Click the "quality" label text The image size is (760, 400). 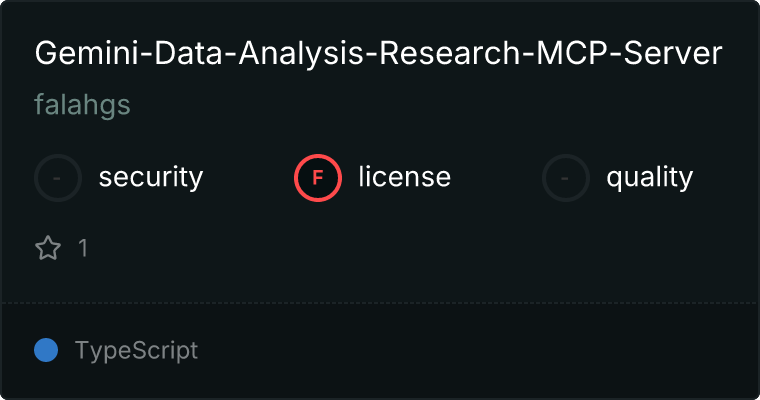click(649, 178)
